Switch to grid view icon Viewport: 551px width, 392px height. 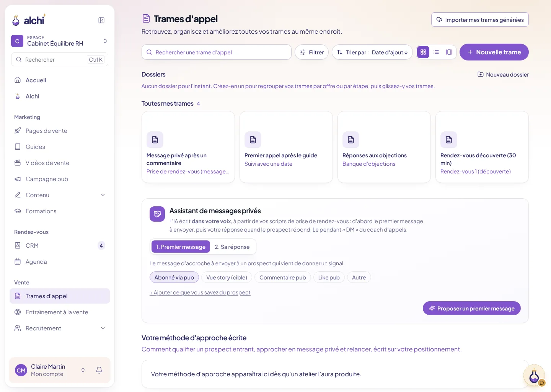click(x=423, y=52)
